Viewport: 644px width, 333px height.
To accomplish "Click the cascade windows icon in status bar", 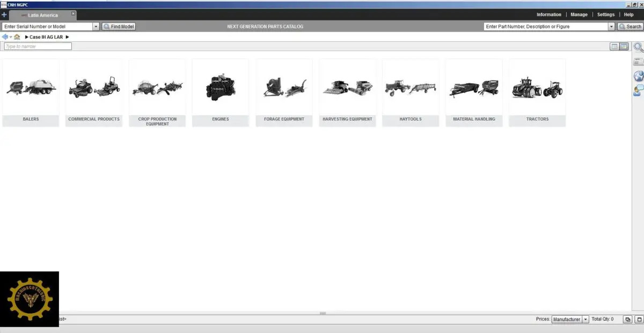I will [627, 319].
